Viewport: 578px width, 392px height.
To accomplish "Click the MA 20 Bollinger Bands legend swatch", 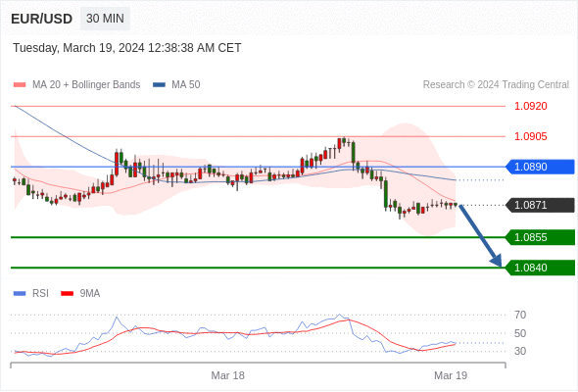I will tap(20, 85).
